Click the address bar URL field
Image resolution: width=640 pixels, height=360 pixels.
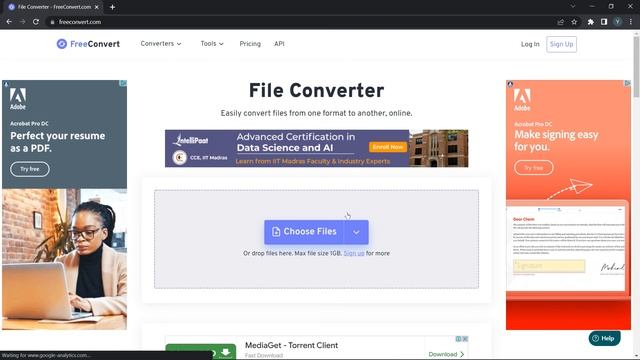(x=302, y=22)
